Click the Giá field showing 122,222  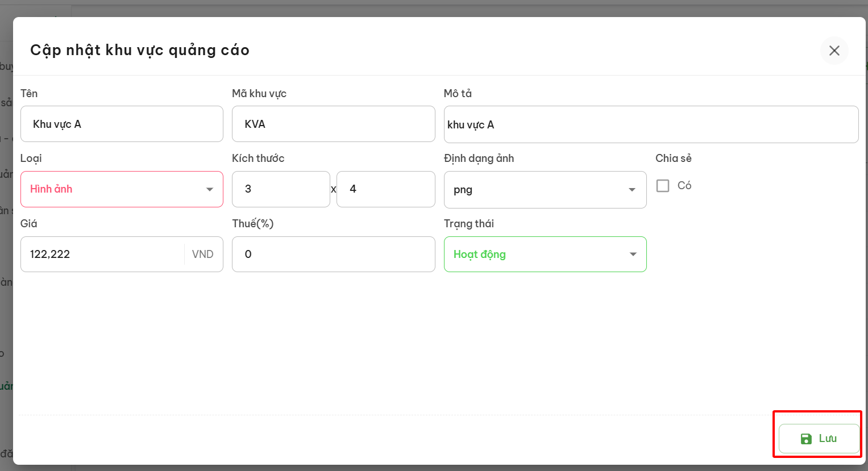pos(122,254)
